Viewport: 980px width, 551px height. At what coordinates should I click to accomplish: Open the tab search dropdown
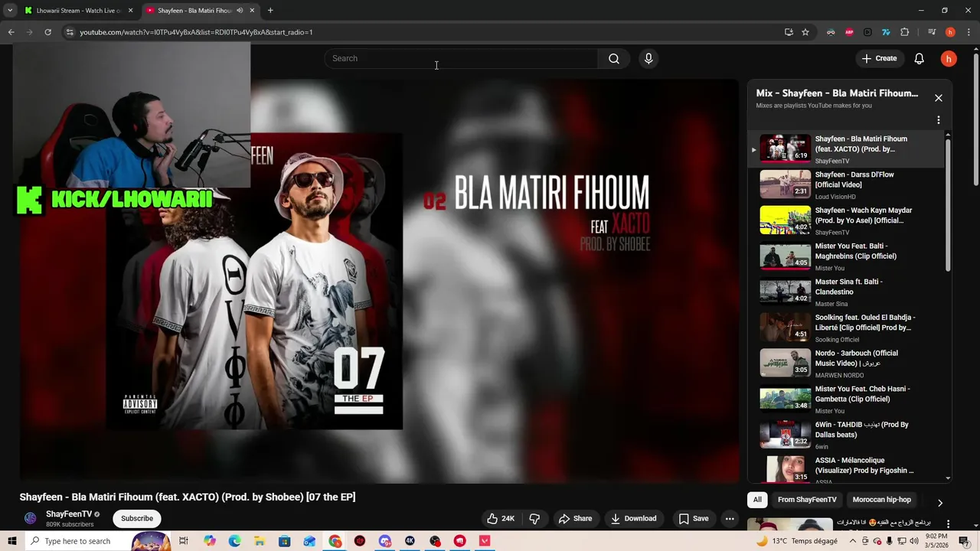(10, 11)
